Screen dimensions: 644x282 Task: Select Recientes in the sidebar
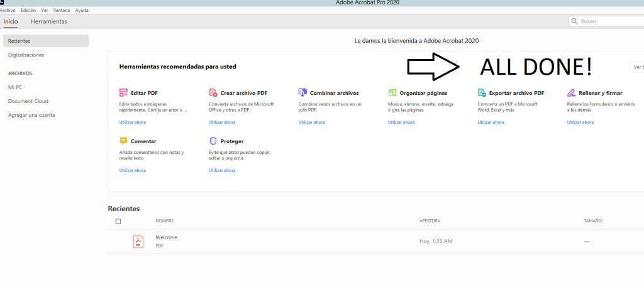[45, 41]
